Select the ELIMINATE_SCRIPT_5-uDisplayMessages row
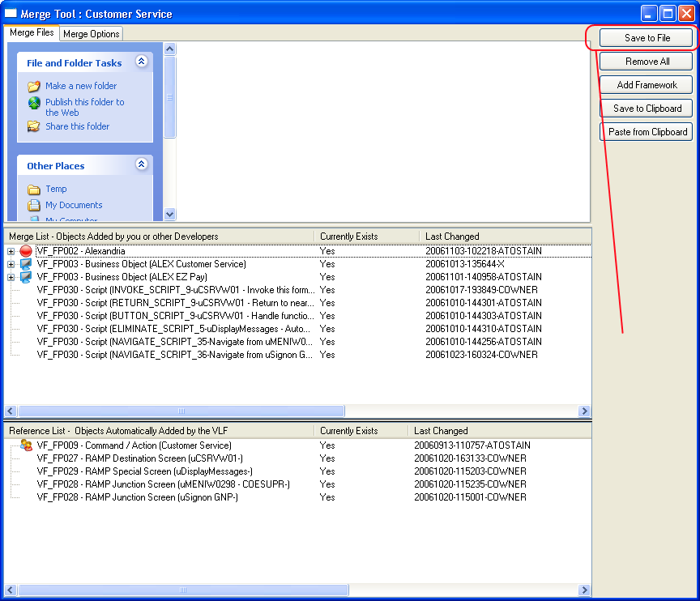This screenshot has height=601, width=700. click(298, 329)
